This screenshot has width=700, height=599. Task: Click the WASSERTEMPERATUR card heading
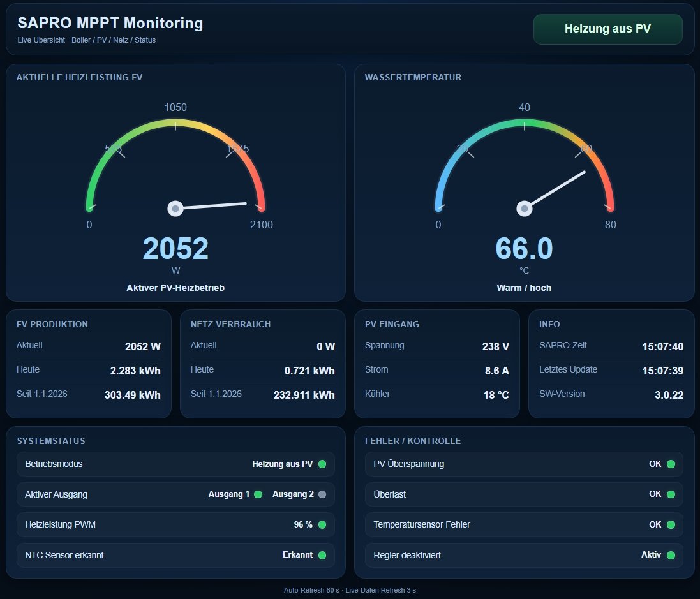[413, 77]
